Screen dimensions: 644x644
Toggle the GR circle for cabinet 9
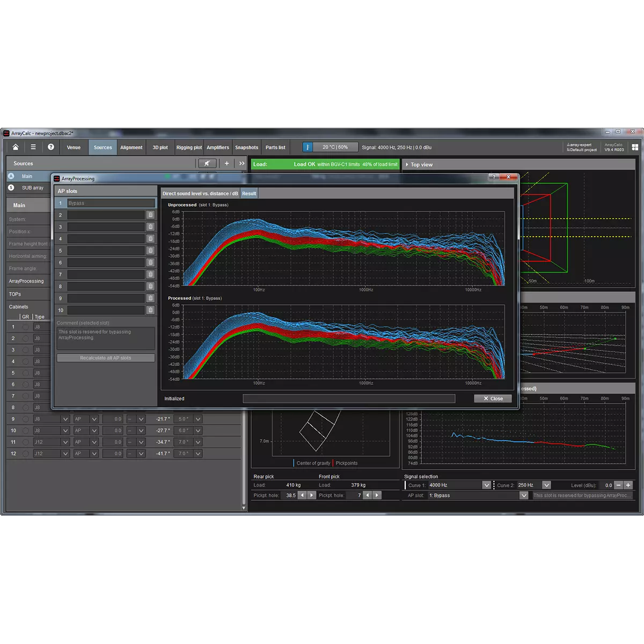click(25, 419)
